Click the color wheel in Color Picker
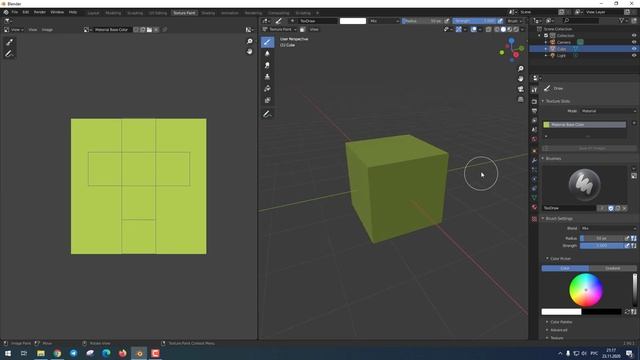 click(586, 290)
